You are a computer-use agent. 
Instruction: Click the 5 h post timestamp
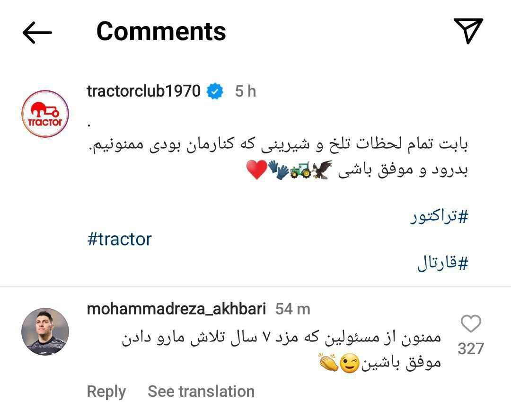pos(245,90)
